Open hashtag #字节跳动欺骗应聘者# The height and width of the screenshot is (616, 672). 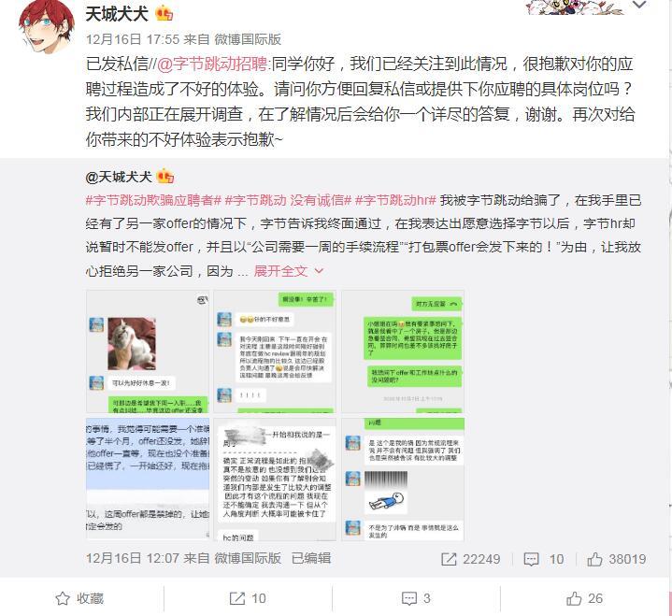153,200
